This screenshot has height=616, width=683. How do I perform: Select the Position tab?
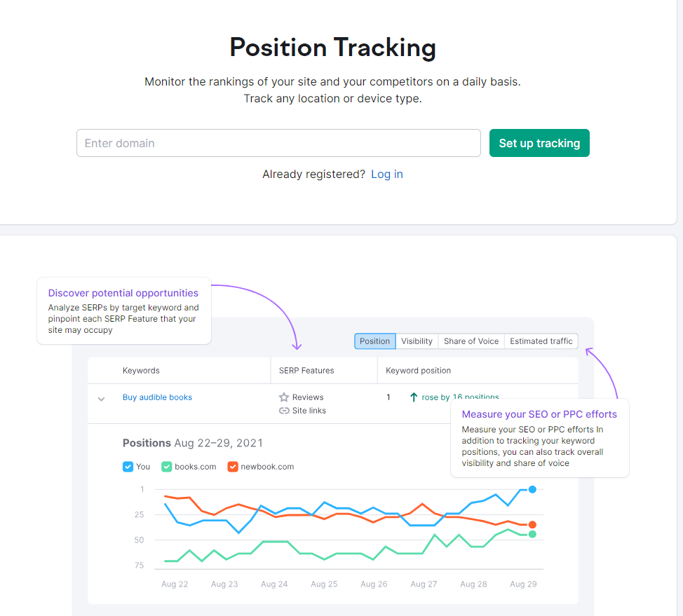[374, 341]
